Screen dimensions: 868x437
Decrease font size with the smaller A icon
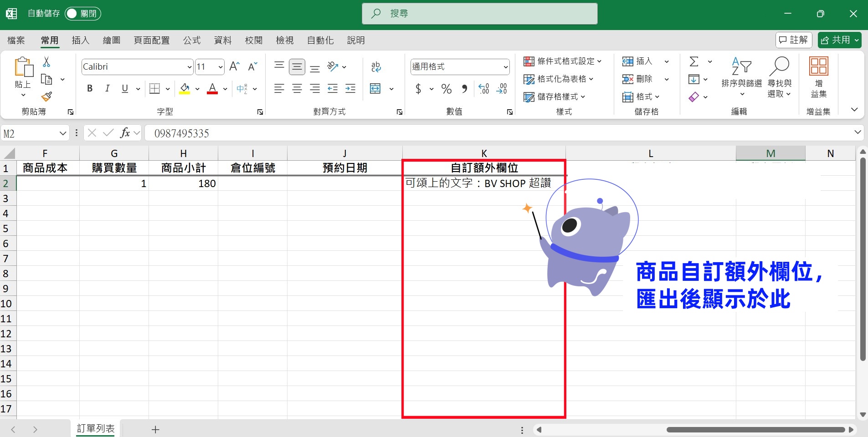(x=252, y=66)
